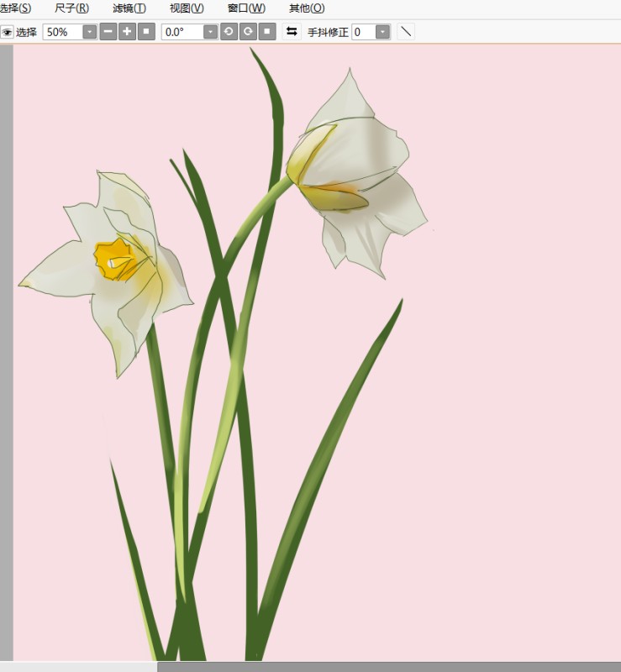This screenshot has height=672, width=621.
Task: Expand the 手抖修正 stabilizer dropdown
Action: [x=382, y=32]
